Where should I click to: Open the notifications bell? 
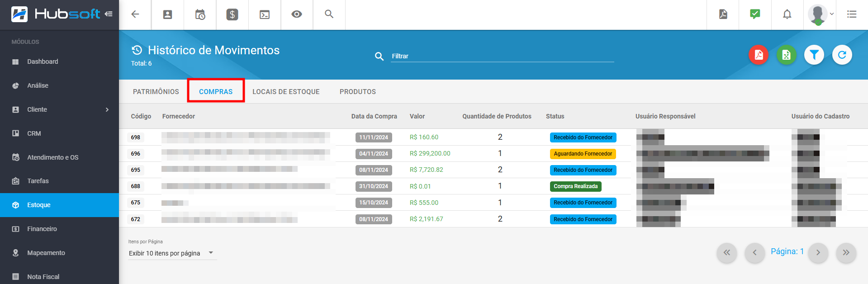(787, 14)
